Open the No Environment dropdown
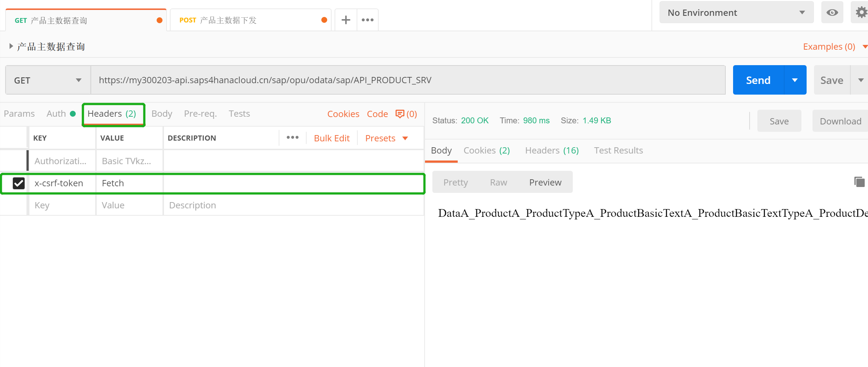Screen dimensions: 868x367 click(735, 12)
